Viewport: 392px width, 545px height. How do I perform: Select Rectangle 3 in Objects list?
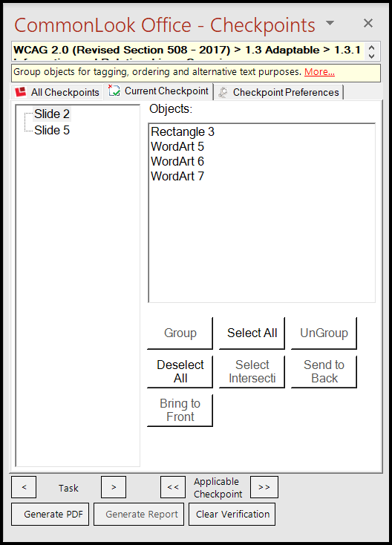183,131
